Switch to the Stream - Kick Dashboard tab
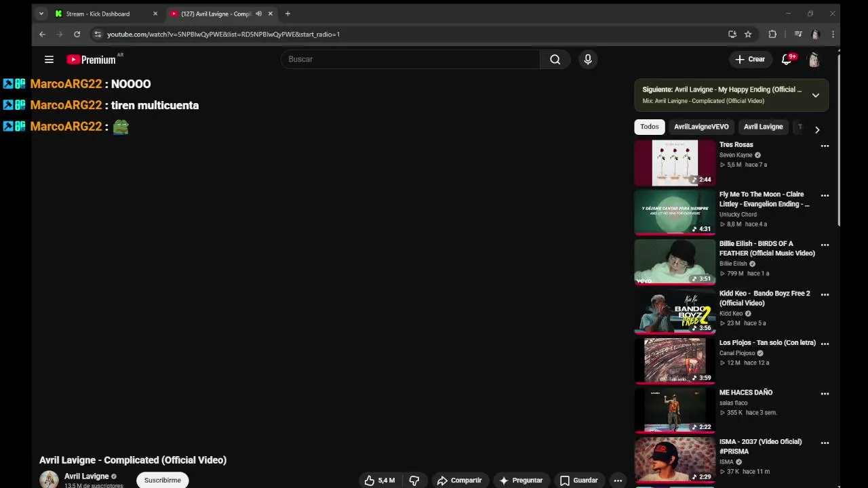This screenshot has width=868, height=488. [106, 14]
